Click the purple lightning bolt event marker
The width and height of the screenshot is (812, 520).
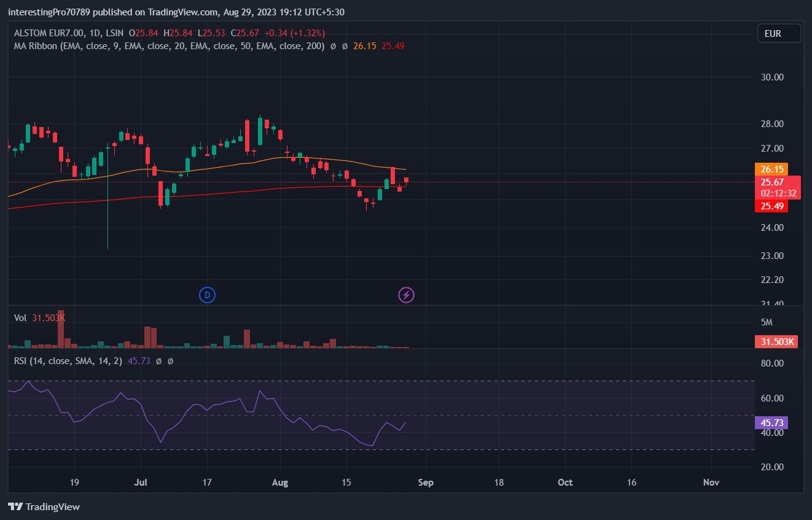click(406, 295)
